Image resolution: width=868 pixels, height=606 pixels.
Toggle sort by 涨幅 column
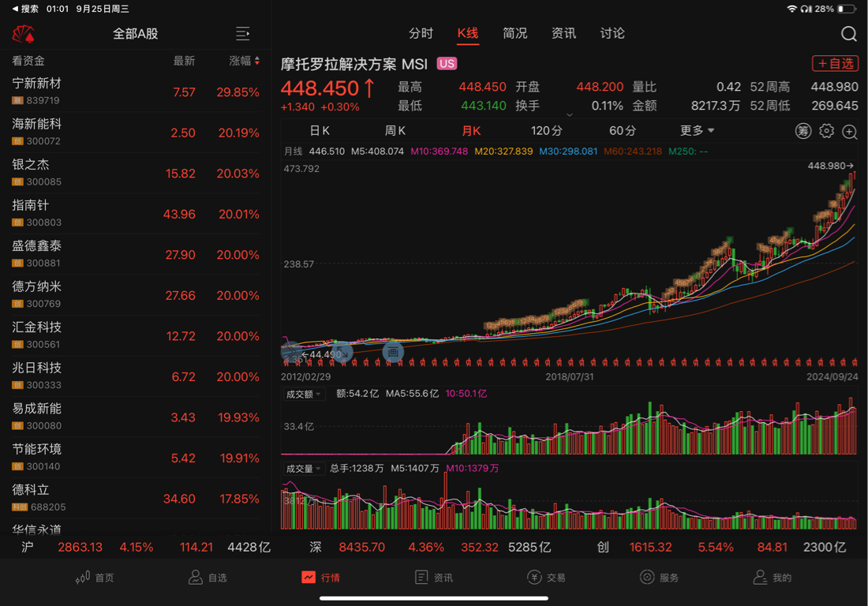point(244,61)
